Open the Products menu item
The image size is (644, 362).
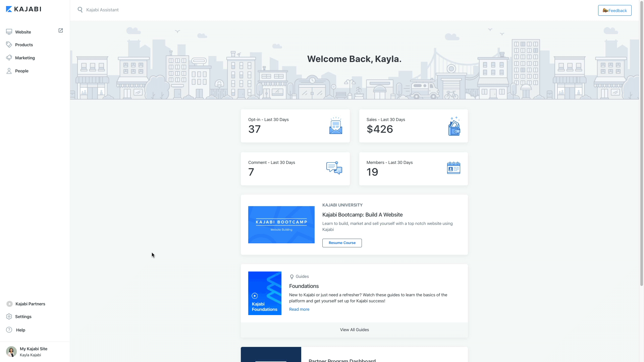(x=24, y=45)
